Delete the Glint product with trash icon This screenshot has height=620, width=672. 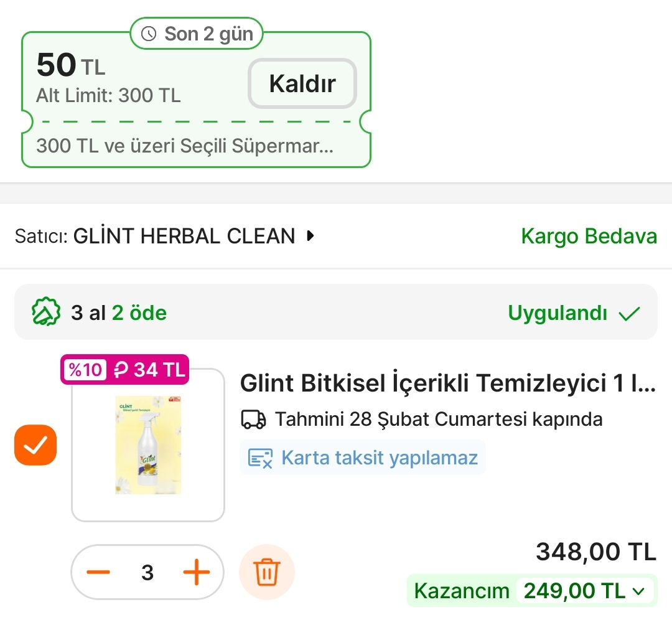267,572
